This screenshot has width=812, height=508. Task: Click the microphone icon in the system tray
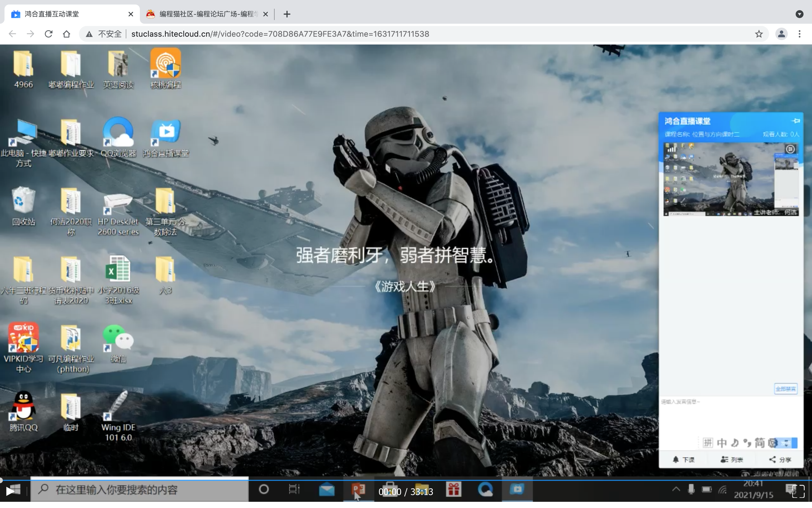pyautogui.click(x=691, y=489)
